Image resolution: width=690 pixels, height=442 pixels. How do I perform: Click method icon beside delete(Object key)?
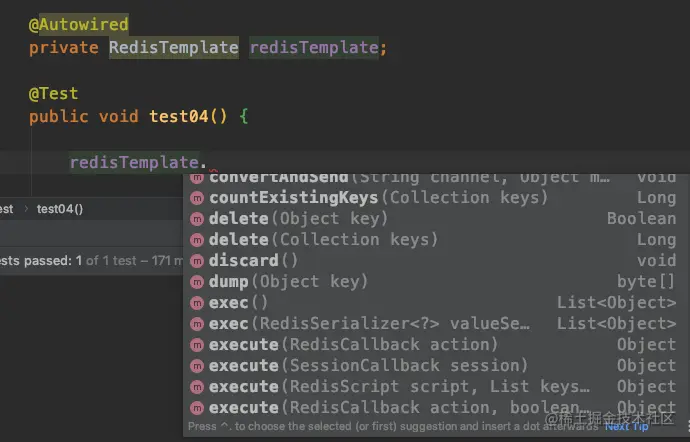197,219
